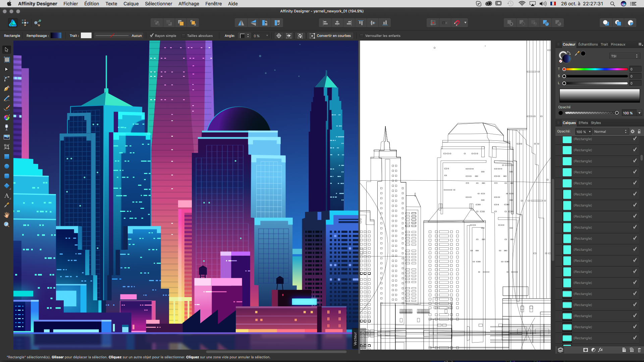
Task: Click the Aucun stroke width field
Action: tap(137, 36)
